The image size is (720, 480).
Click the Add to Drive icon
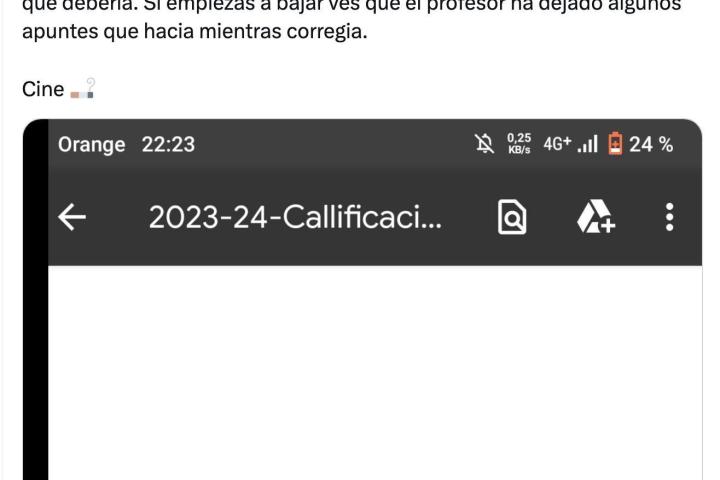[x=596, y=217]
